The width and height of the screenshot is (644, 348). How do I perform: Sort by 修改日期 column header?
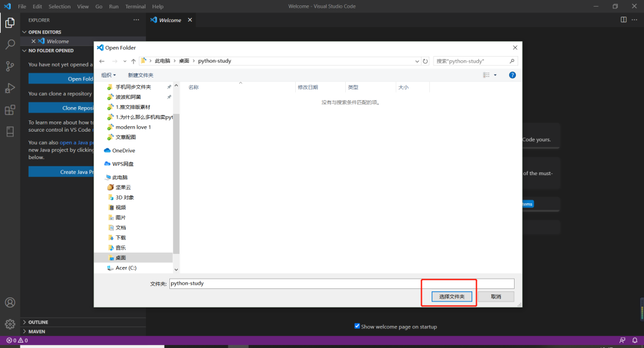coord(320,88)
